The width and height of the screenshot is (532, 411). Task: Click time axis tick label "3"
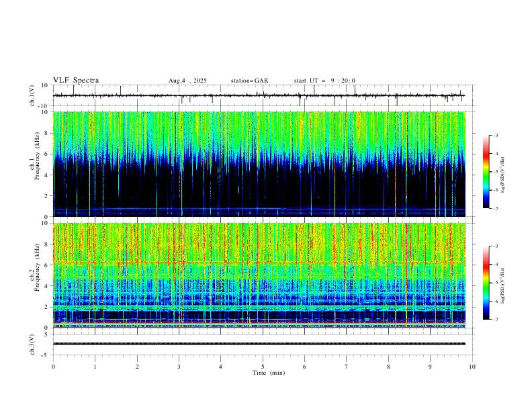pos(179,367)
